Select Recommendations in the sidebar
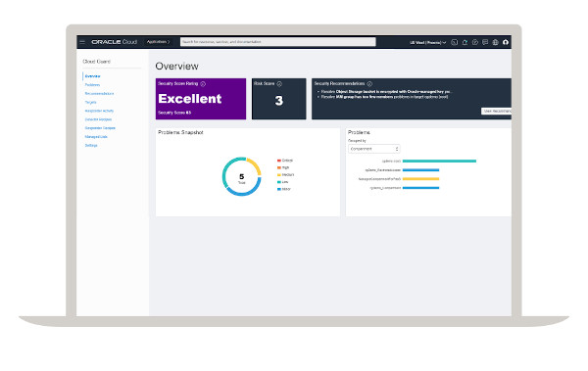Image resolution: width=588 pixels, height=371 pixels. (99, 94)
